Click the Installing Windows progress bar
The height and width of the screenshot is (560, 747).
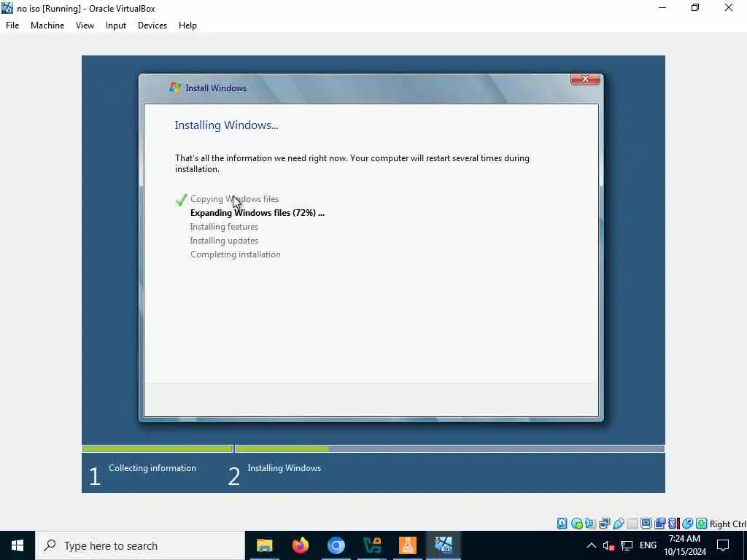click(449, 448)
